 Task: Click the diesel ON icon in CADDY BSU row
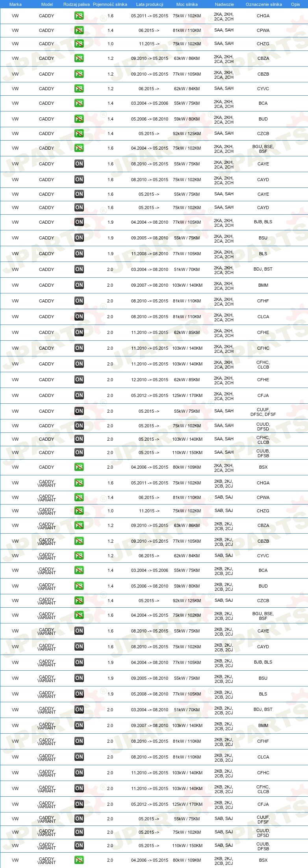click(79, 238)
